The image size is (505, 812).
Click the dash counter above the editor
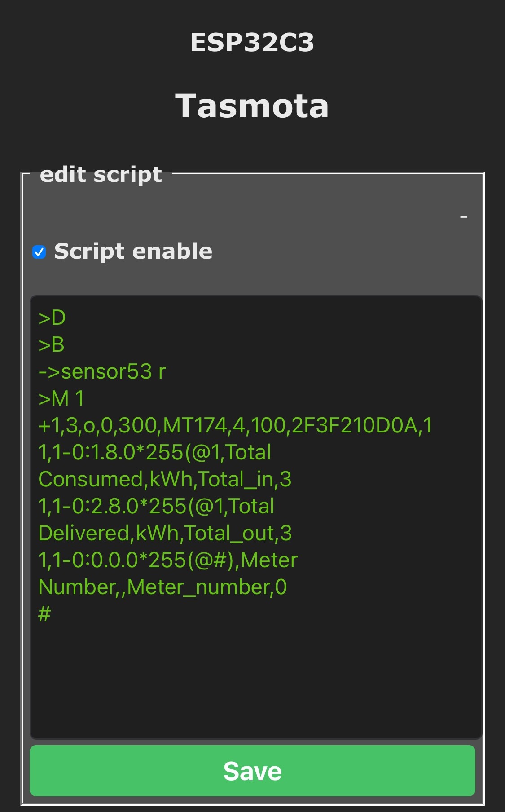464,217
